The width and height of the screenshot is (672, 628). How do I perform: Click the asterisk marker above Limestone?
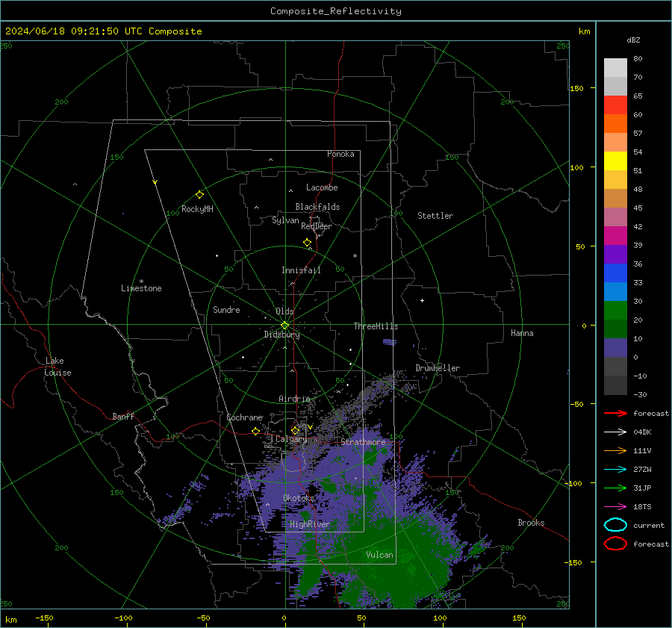[x=141, y=282]
